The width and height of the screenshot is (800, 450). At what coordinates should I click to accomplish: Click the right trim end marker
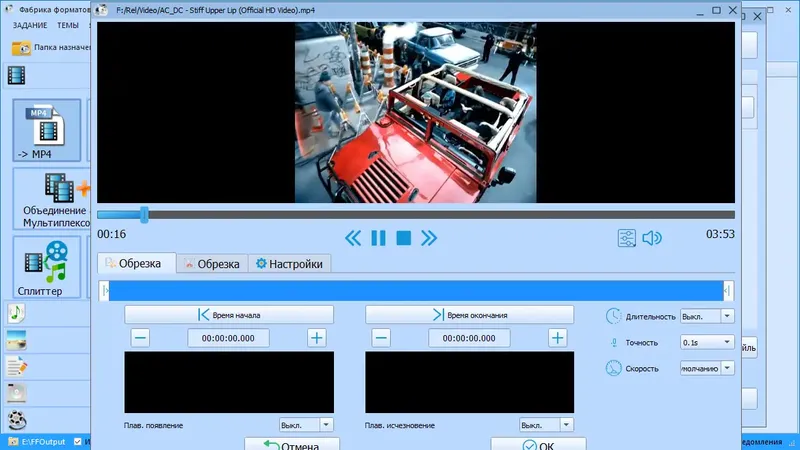pyautogui.click(x=728, y=291)
